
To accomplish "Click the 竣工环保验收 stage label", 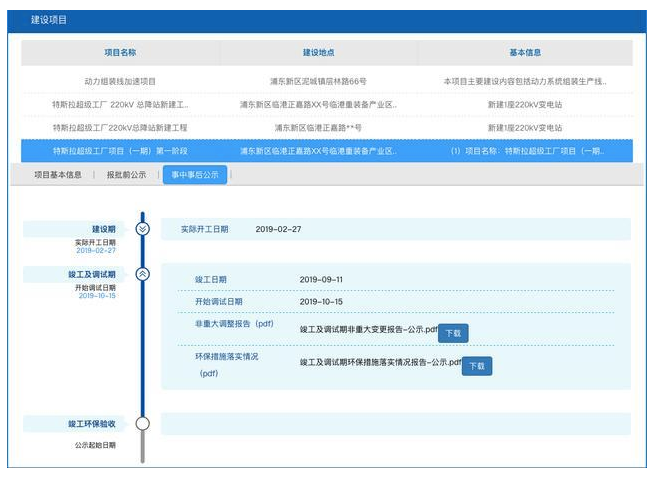I will (92, 424).
